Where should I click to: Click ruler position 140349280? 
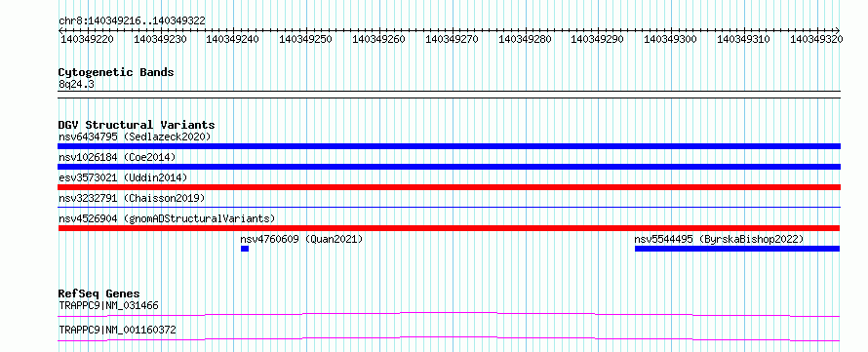pyautogui.click(x=526, y=39)
